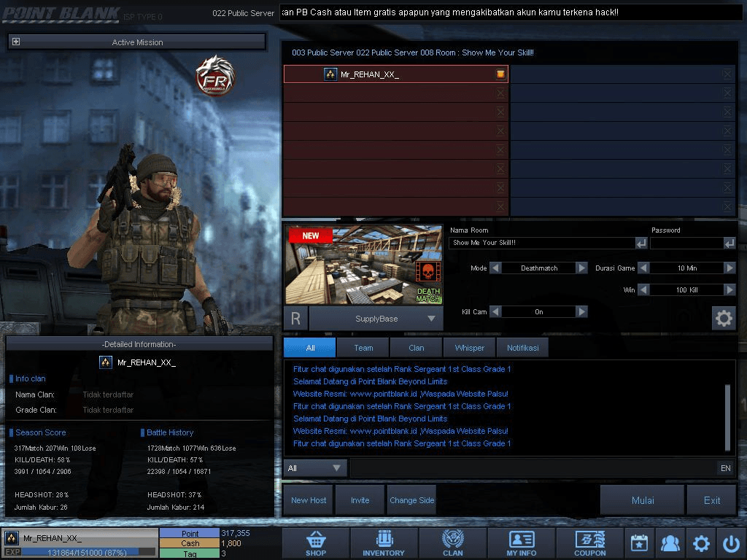Click the Point balance 317,355

pyautogui.click(x=235, y=533)
